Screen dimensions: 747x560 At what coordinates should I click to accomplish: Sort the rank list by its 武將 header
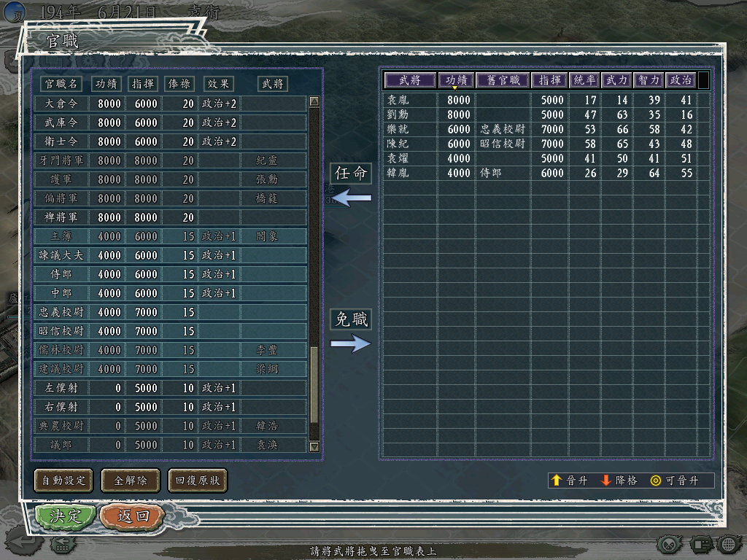pos(273,84)
